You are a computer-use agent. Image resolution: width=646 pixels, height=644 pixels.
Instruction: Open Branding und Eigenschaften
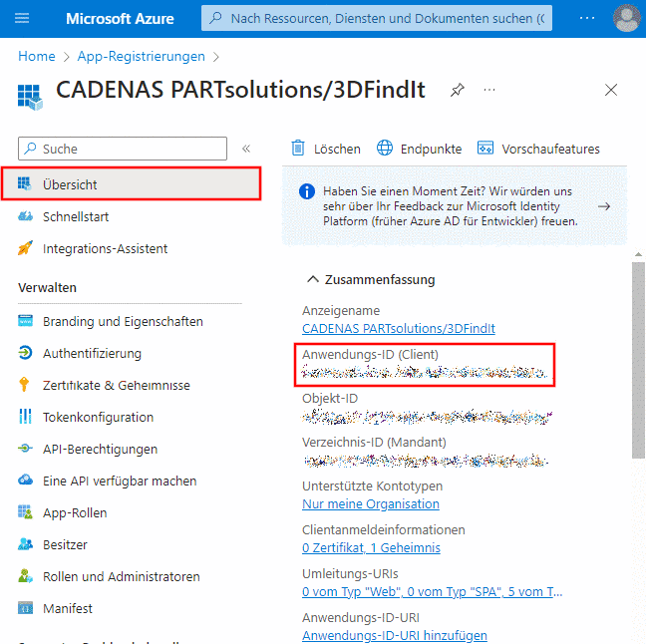pyautogui.click(x=123, y=321)
